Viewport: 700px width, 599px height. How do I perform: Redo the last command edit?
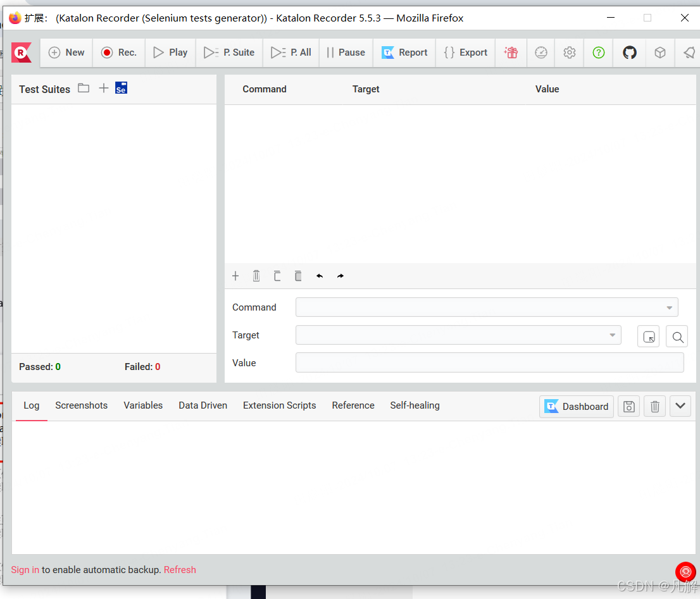pos(340,276)
